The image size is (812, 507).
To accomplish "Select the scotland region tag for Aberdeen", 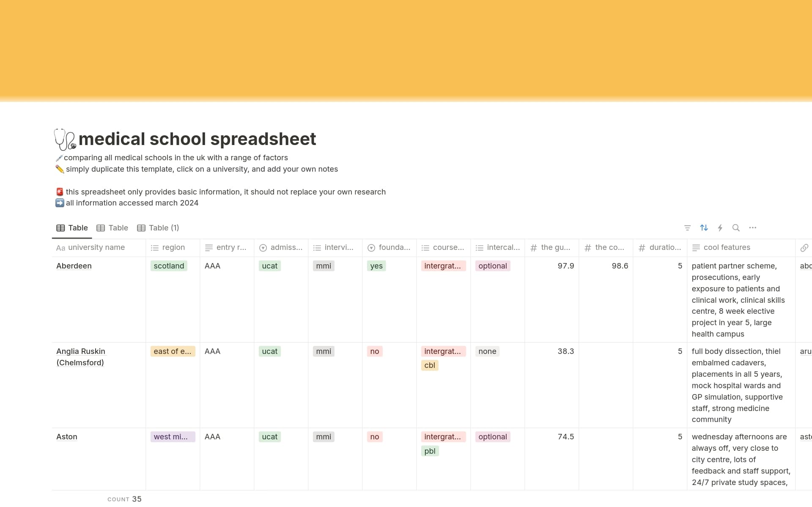I will click(169, 266).
